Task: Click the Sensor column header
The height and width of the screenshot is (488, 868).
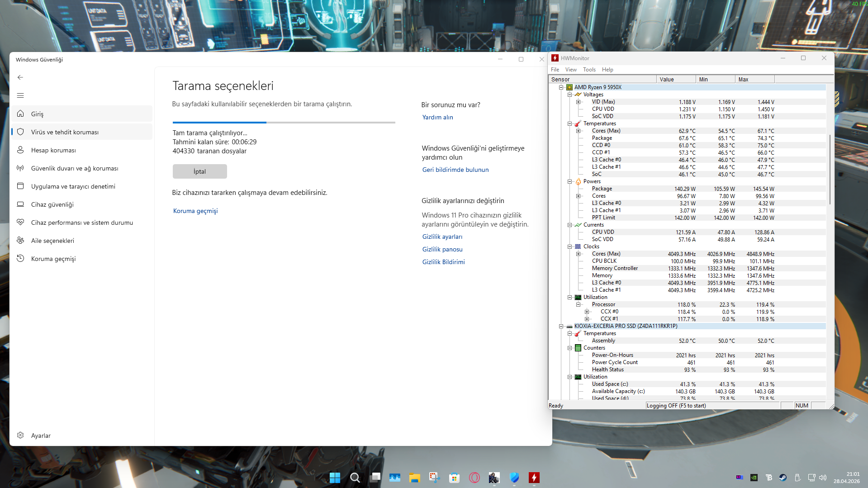Action: click(602, 79)
